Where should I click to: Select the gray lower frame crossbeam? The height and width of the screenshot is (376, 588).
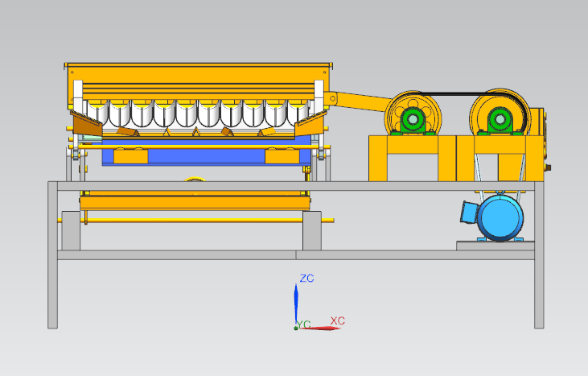(x=295, y=255)
